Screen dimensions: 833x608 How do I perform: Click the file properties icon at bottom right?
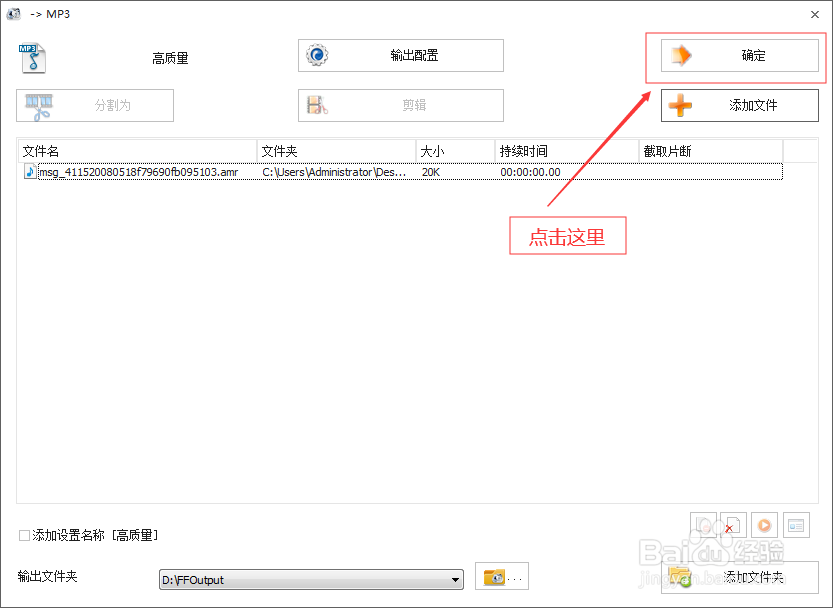click(795, 524)
